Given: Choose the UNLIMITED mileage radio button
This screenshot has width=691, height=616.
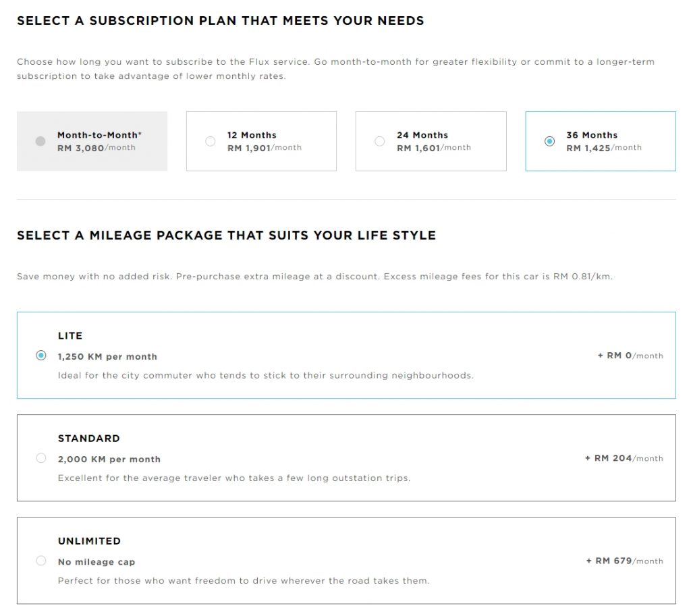Looking at the screenshot, I should [41, 561].
